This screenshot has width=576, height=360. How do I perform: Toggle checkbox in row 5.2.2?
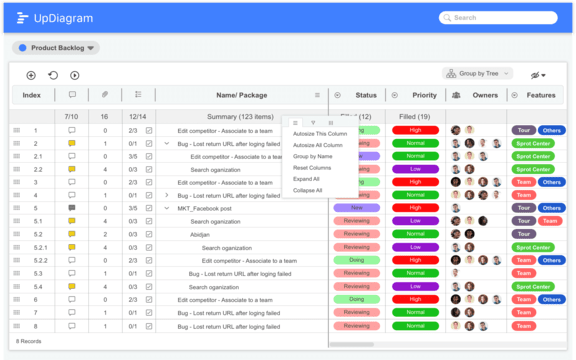point(149,260)
